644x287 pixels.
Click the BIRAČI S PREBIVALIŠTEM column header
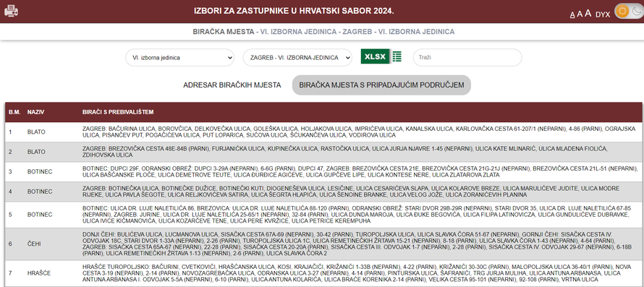[118, 112]
